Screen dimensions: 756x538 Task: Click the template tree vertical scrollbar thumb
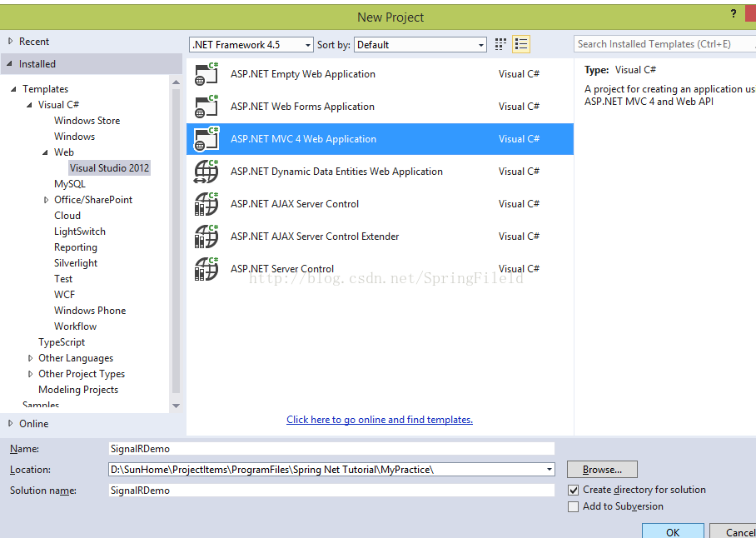[x=176, y=241]
